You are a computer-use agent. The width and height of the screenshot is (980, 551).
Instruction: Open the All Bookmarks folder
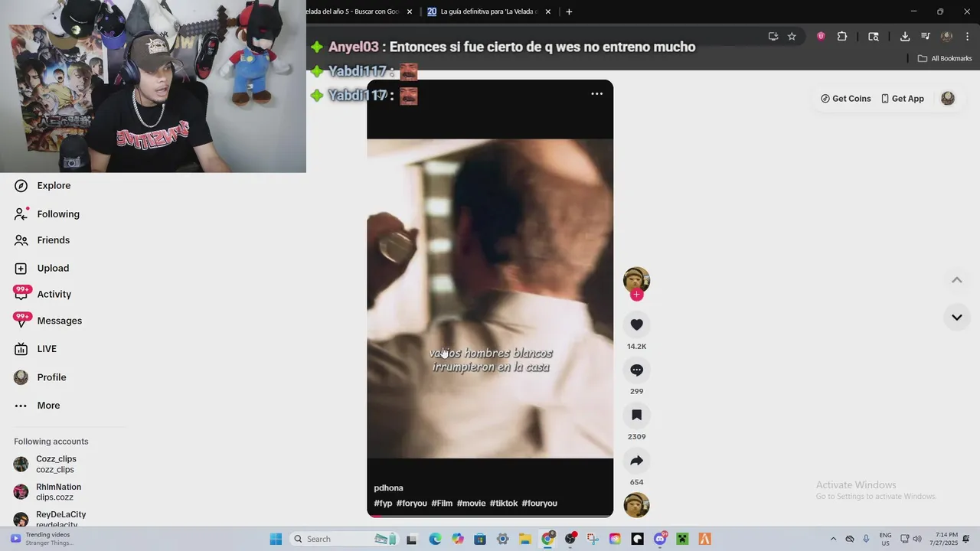click(945, 58)
